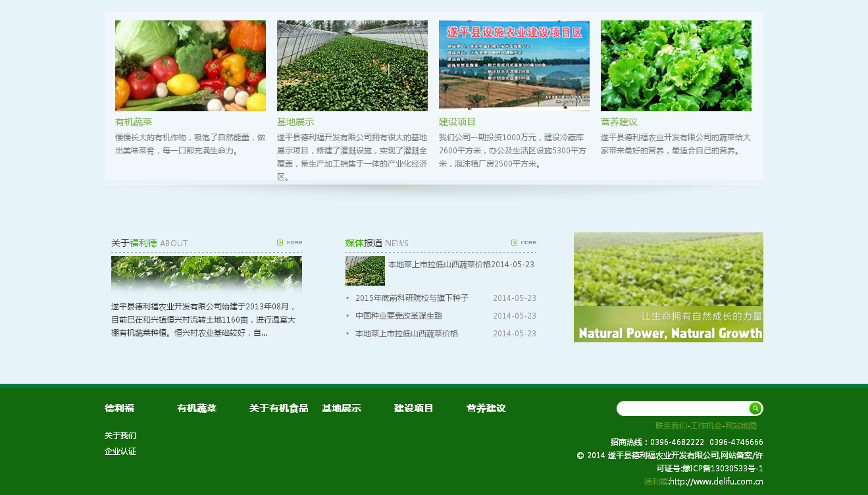Screen dimensions: 868x495
Task: Click the Natural Power, Natural Growth banner image
Action: pos(669,287)
